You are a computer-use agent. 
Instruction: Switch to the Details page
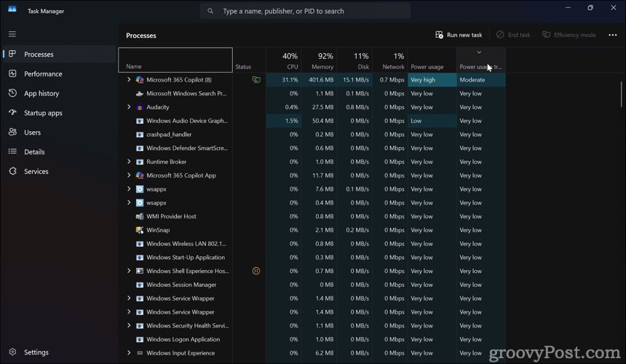[x=59, y=151]
